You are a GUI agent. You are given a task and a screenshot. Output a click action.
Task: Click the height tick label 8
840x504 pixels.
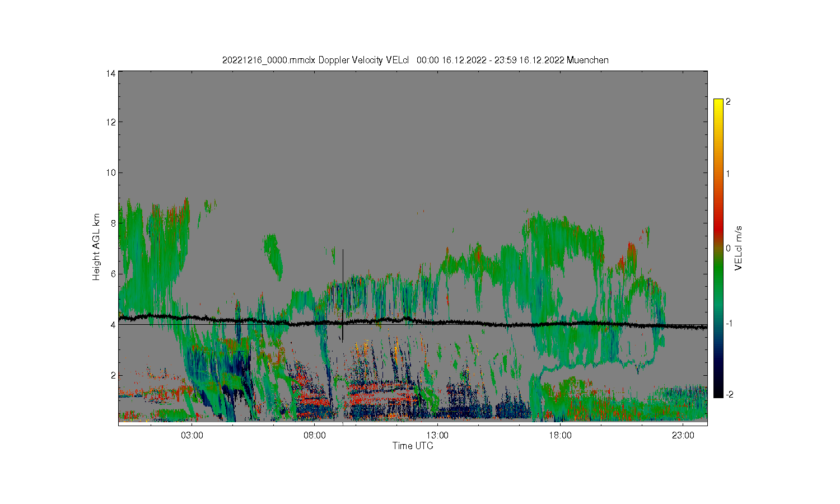click(113, 223)
